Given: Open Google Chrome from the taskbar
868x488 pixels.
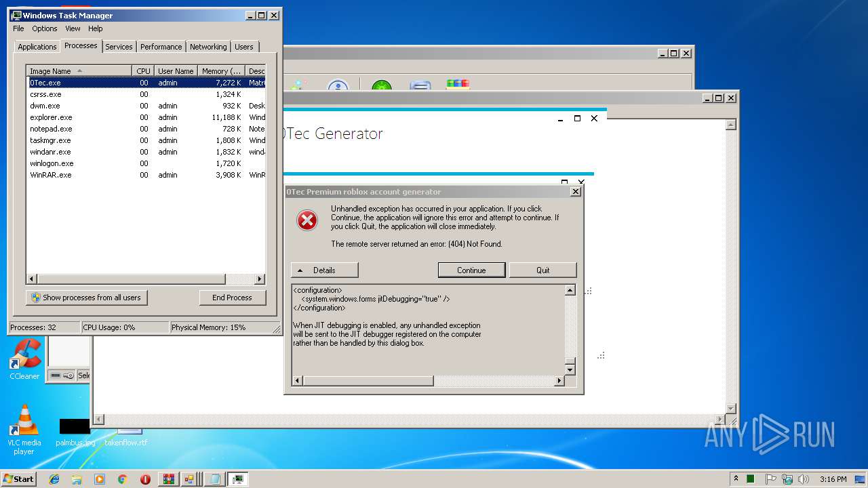Looking at the screenshot, I should tap(122, 479).
